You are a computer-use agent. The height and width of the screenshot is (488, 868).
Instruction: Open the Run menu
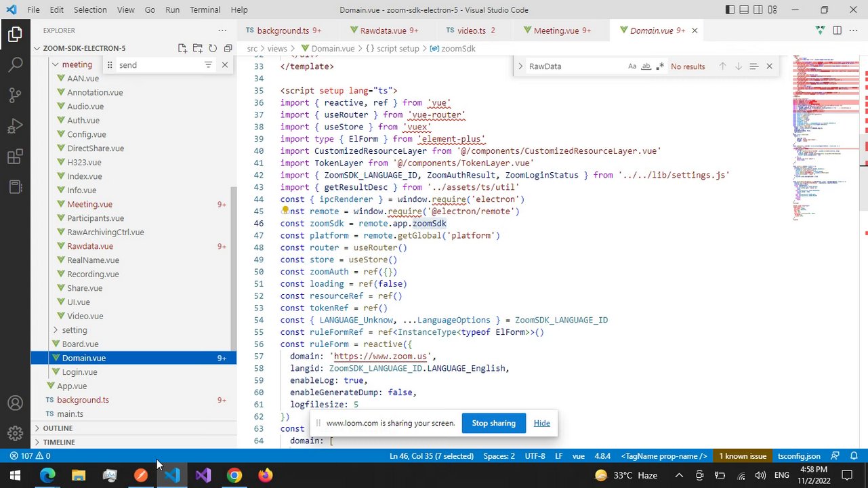coord(172,9)
